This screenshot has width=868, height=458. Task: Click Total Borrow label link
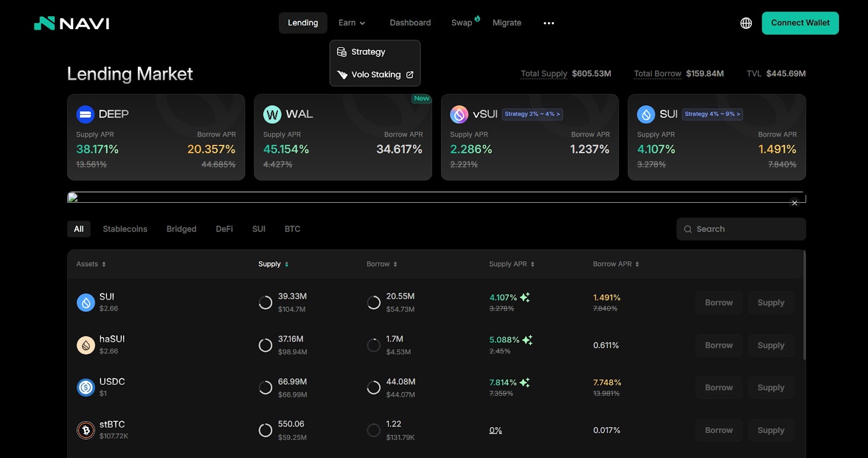658,74
